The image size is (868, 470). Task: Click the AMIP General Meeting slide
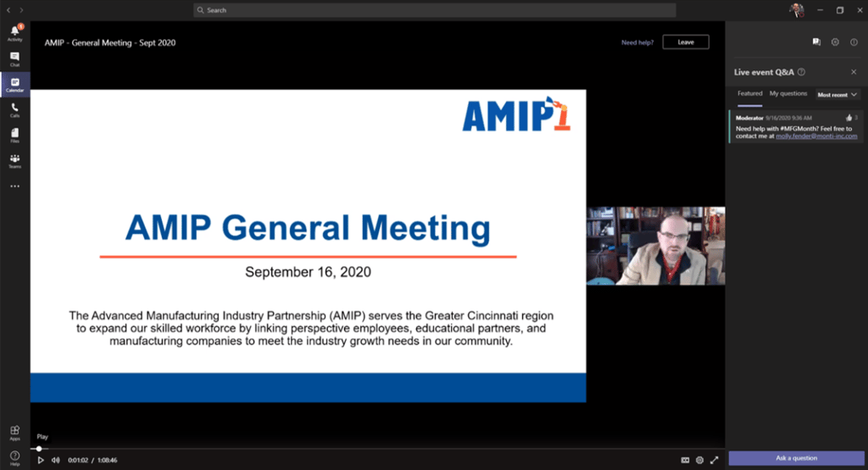coord(308,245)
